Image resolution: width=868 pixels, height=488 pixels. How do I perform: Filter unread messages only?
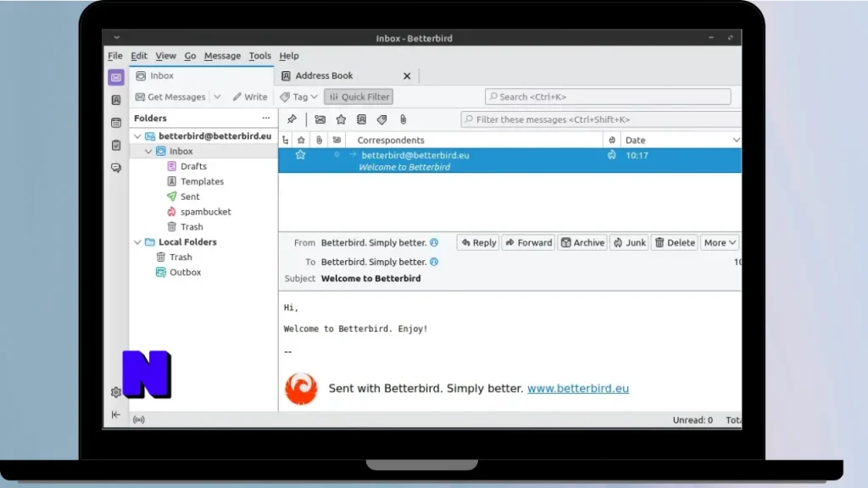[320, 119]
